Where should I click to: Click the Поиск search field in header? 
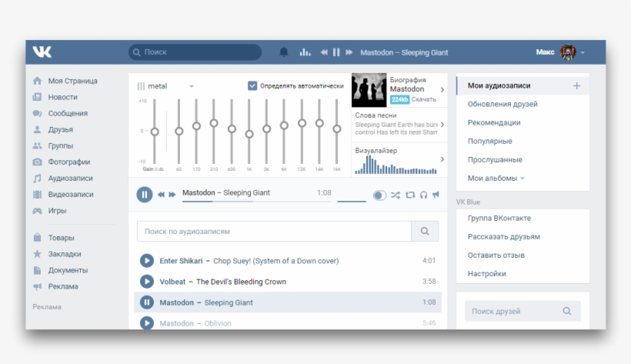(x=195, y=52)
